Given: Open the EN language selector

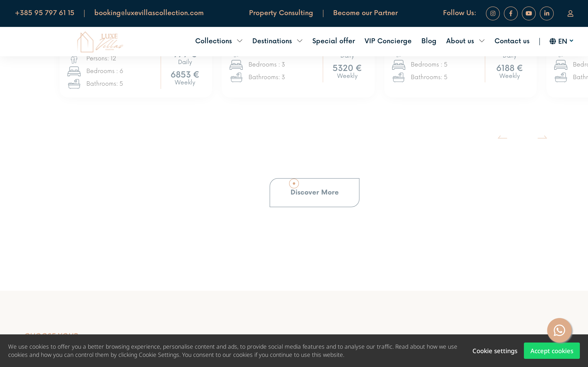Looking at the screenshot, I should click(x=561, y=41).
